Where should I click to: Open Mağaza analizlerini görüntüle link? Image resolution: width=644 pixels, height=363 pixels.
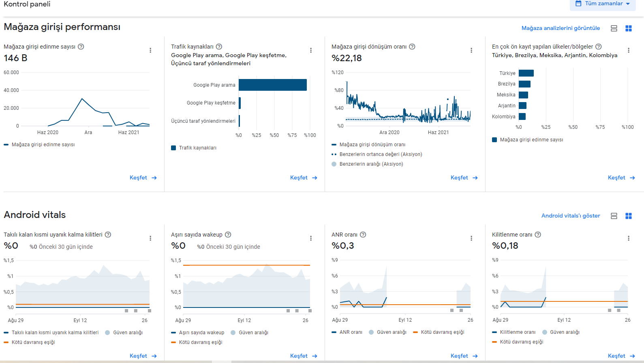[x=561, y=28]
